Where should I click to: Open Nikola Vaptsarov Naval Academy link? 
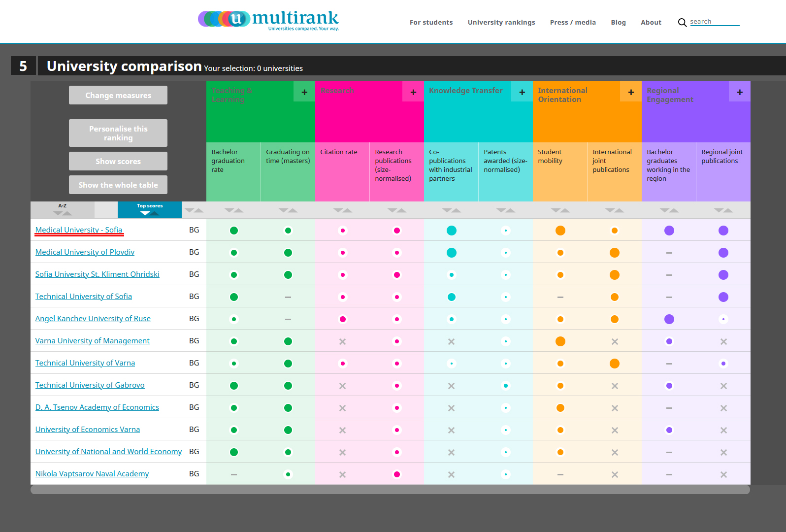[92, 474]
